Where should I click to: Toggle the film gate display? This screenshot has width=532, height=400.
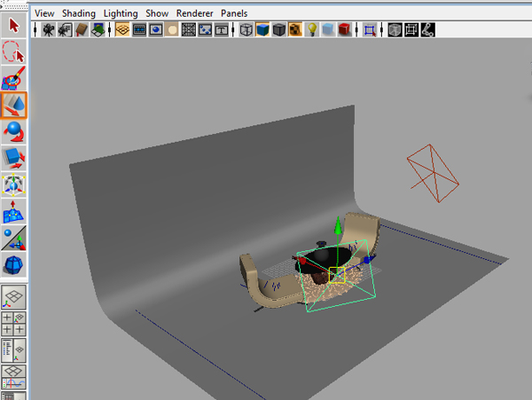(139, 30)
